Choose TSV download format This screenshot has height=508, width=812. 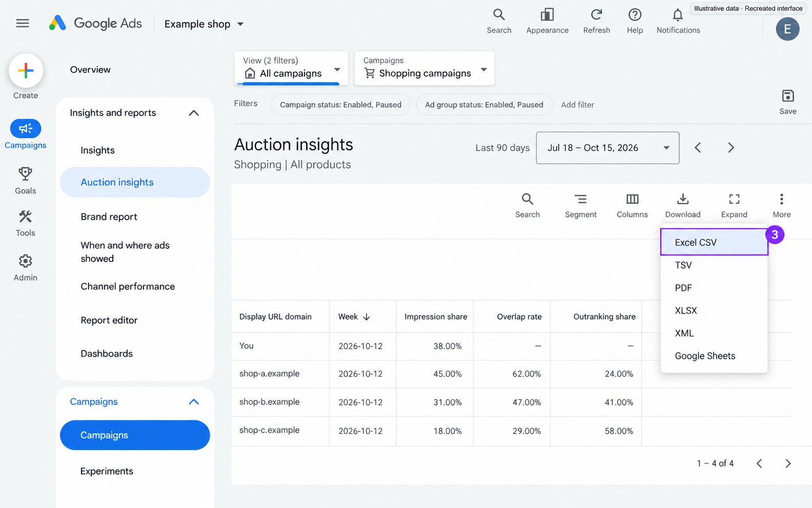point(714,265)
